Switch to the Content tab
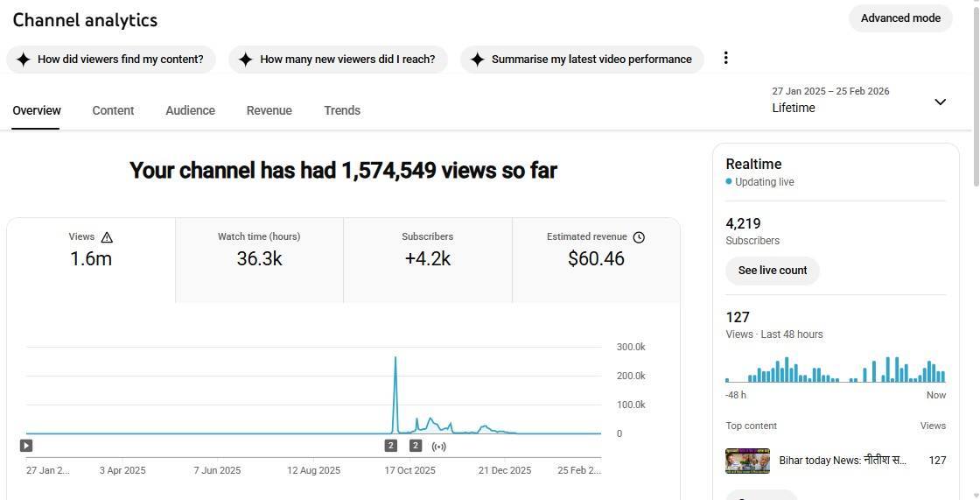This screenshot has height=500, width=980. [x=113, y=110]
